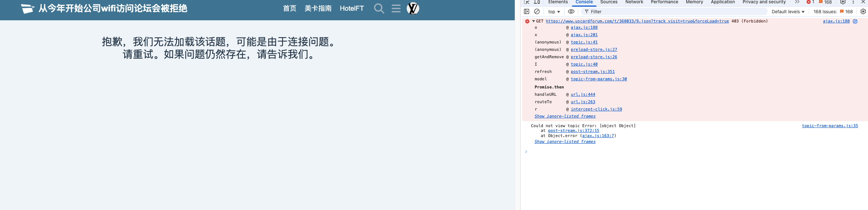Close the DevTools panel

click(x=863, y=2)
